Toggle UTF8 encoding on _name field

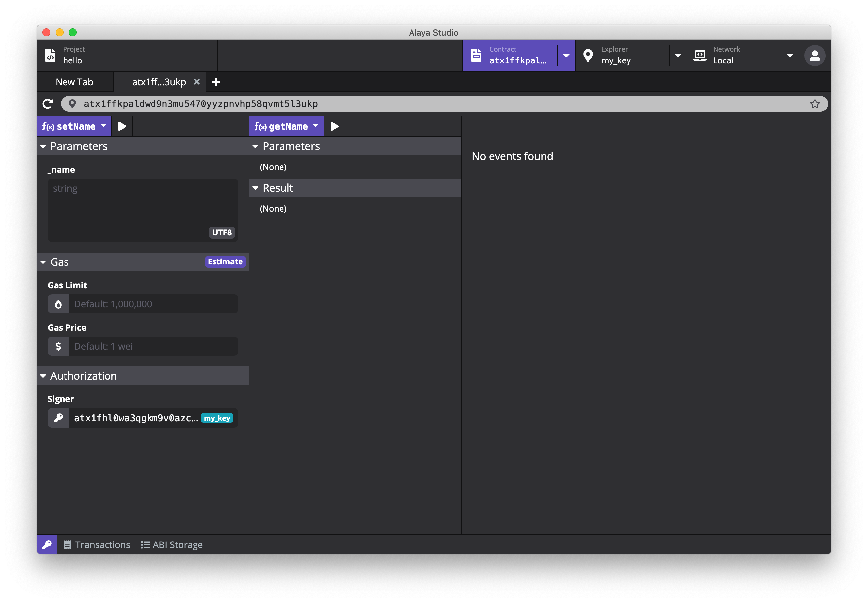click(222, 232)
